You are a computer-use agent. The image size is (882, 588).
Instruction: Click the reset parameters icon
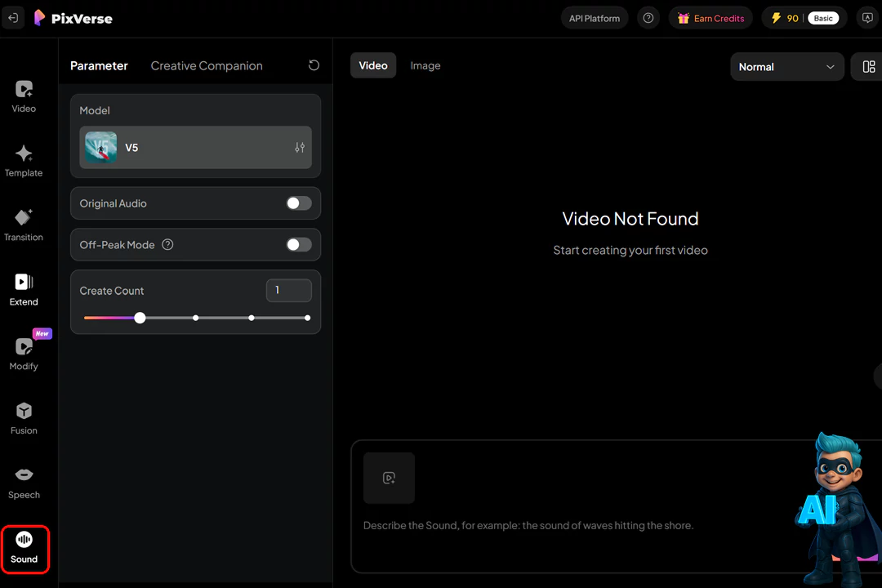point(314,65)
